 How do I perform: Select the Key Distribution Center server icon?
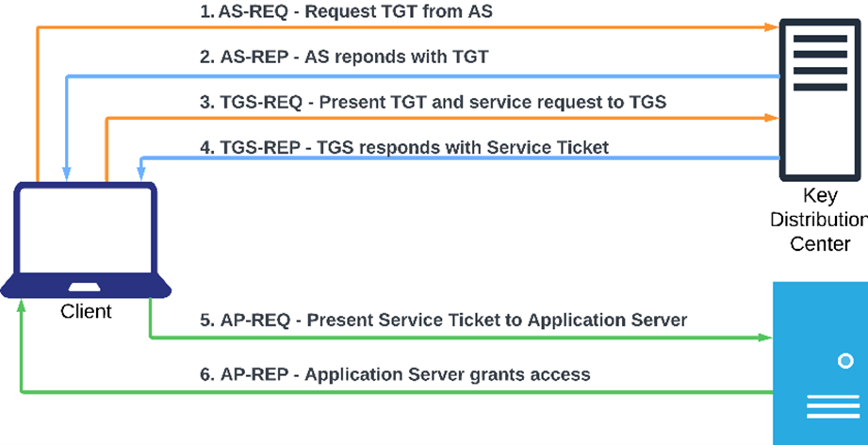pos(820,100)
